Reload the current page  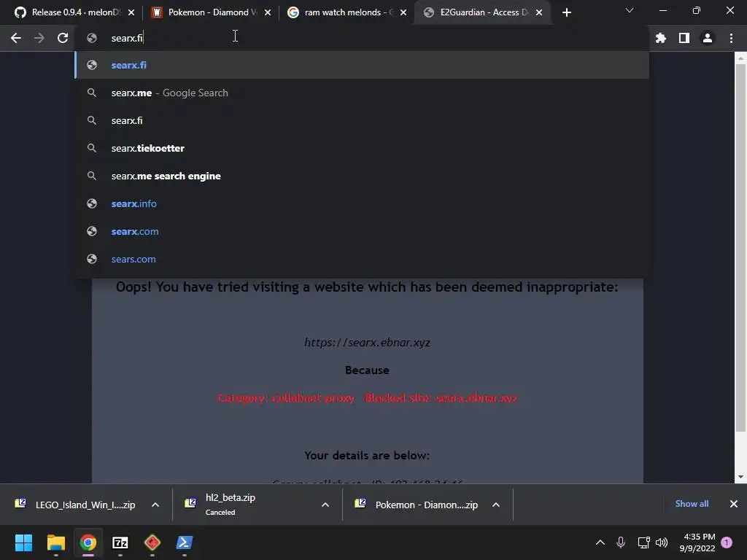[63, 38]
